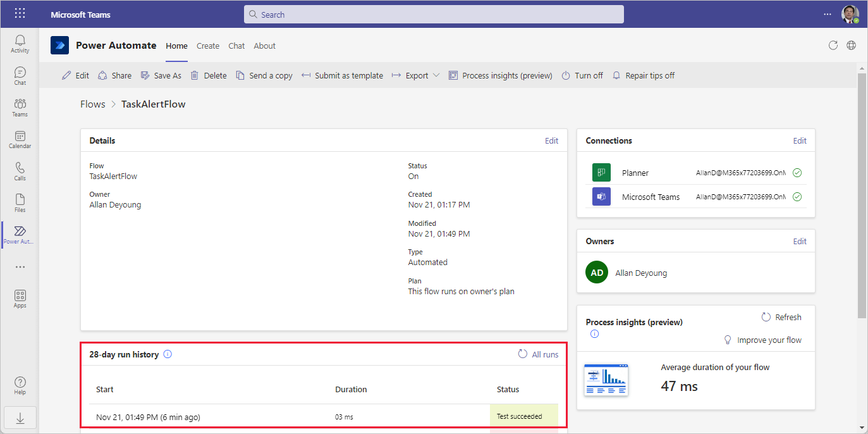The image size is (868, 434).
Task: Click Send a copy
Action: (x=264, y=75)
